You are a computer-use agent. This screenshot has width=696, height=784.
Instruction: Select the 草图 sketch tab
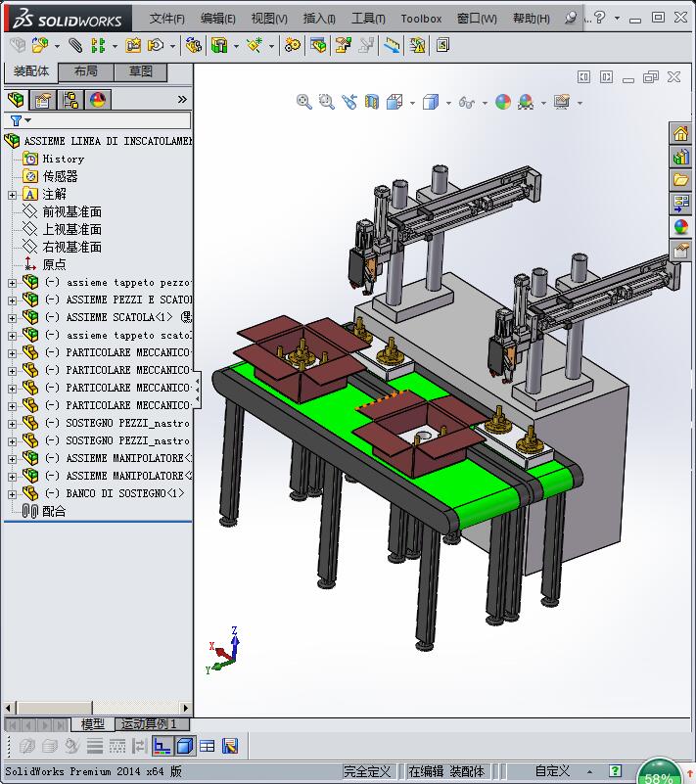(141, 71)
